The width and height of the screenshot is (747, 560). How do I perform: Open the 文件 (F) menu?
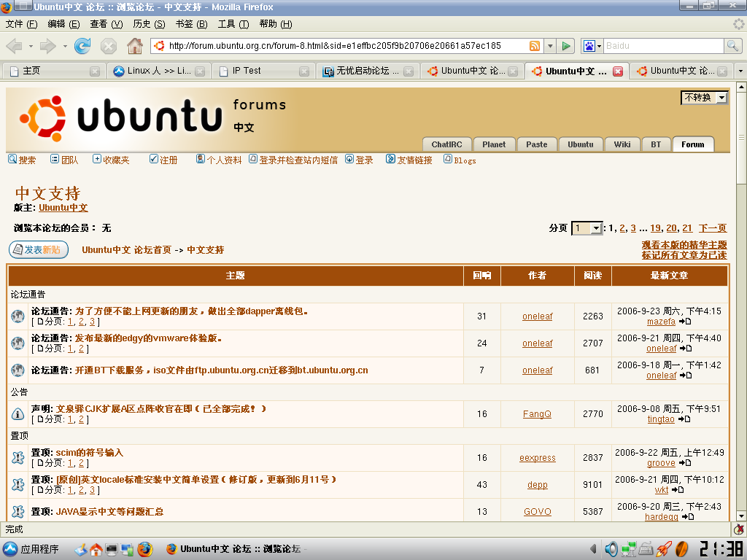point(21,24)
